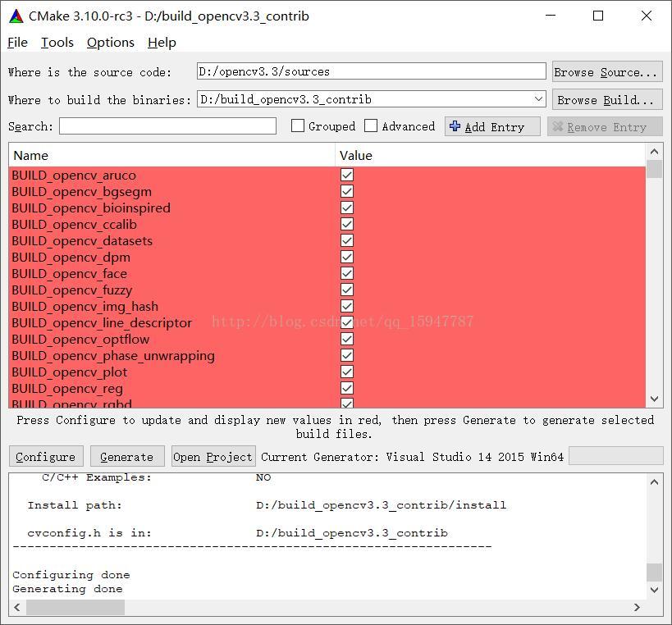Image resolution: width=672 pixels, height=625 pixels.
Task: Toggle the BUILD_opencv_face checkbox
Action: click(347, 273)
